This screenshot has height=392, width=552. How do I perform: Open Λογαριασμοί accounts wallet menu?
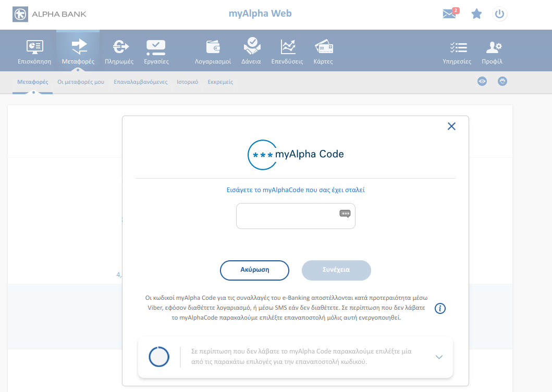pos(213,52)
